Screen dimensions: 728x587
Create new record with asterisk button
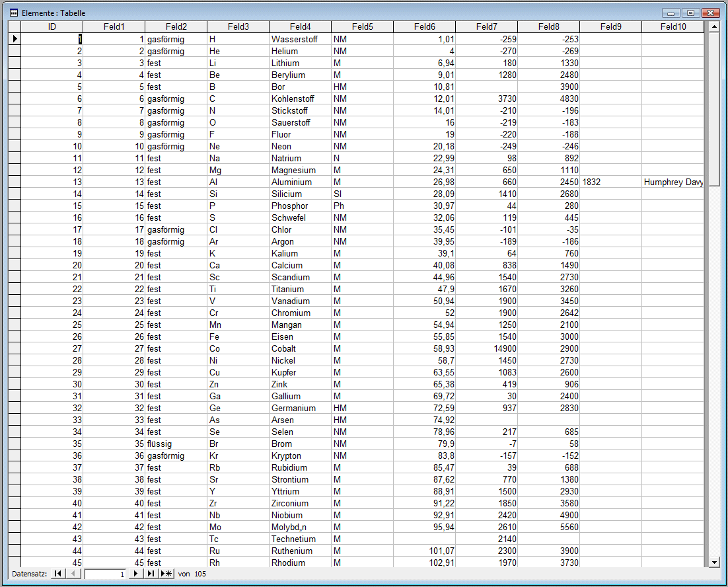[x=166, y=574]
